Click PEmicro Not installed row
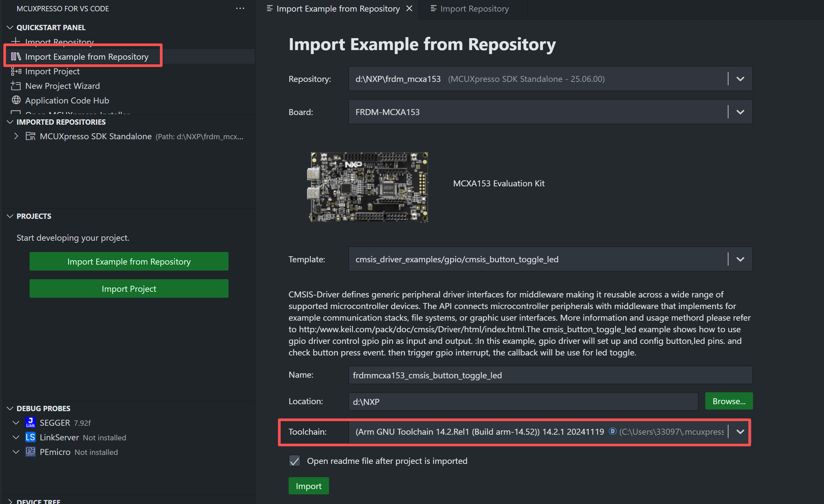This screenshot has width=824, height=504. [129, 452]
